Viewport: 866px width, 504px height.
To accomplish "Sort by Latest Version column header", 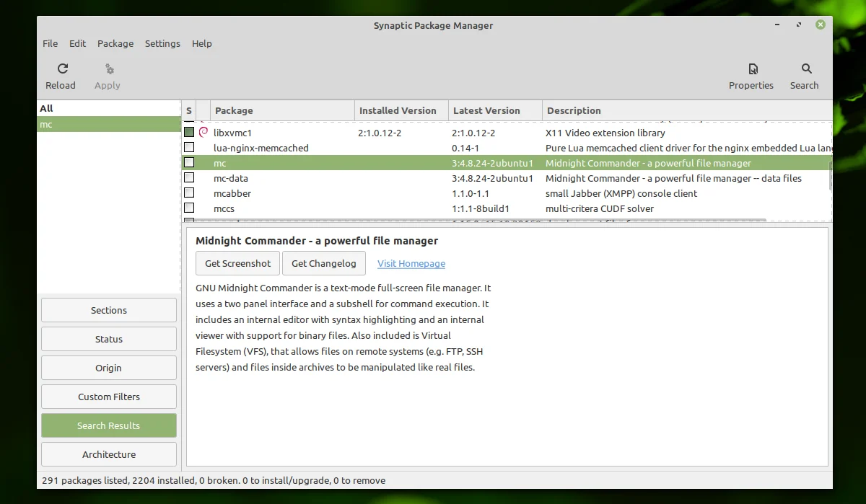I will click(495, 110).
